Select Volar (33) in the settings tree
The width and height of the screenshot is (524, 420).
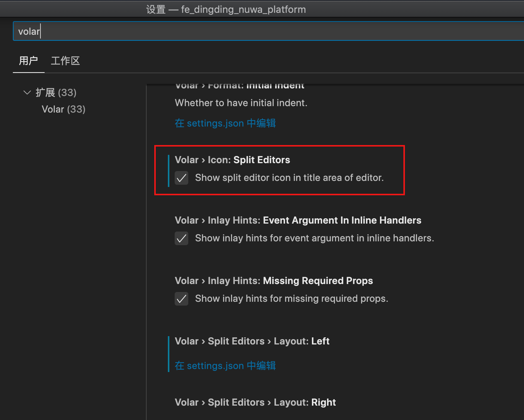pos(64,109)
